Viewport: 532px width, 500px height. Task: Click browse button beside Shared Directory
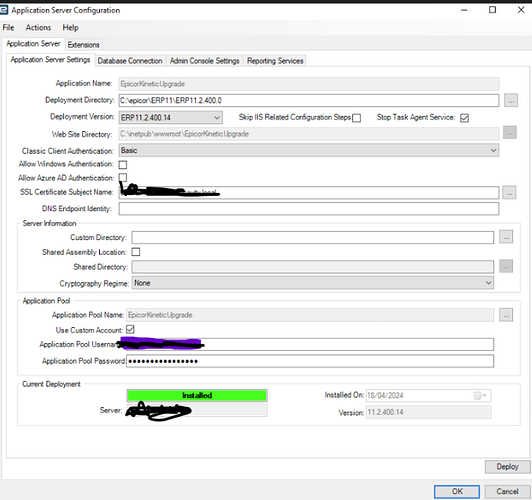pyautogui.click(x=506, y=267)
